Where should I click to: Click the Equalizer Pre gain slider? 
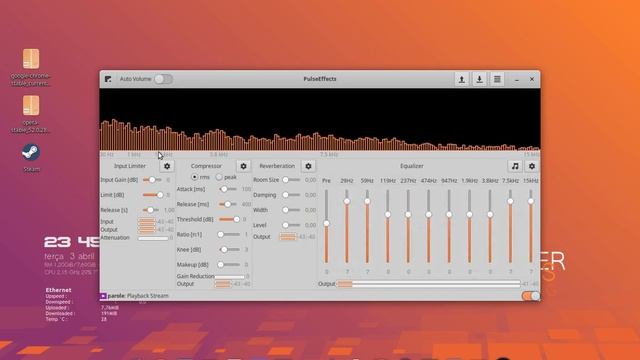pyautogui.click(x=327, y=227)
